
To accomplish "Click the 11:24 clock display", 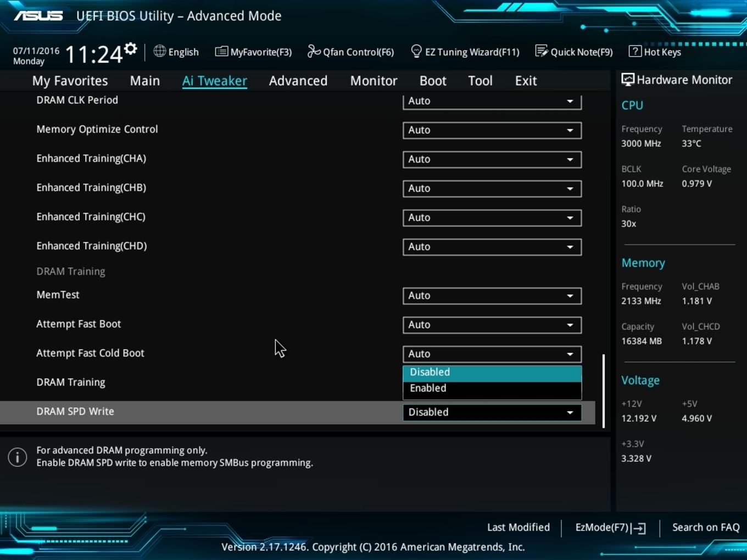I will (94, 54).
